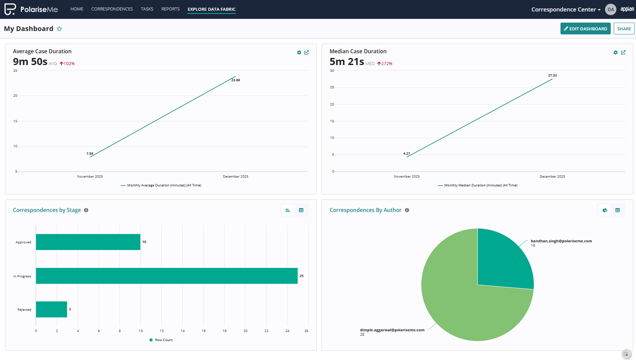Click the PolariseMe logo icon
The image size is (636, 364).
[x=10, y=9]
